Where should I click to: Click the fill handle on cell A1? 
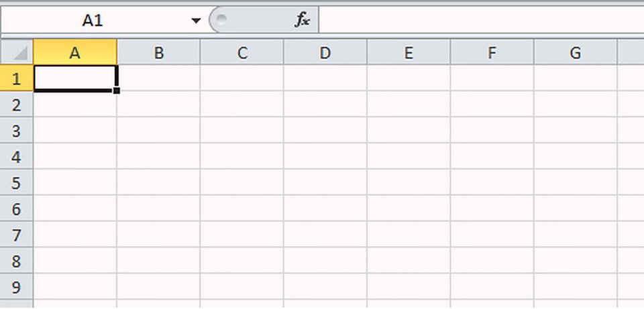coord(117,90)
